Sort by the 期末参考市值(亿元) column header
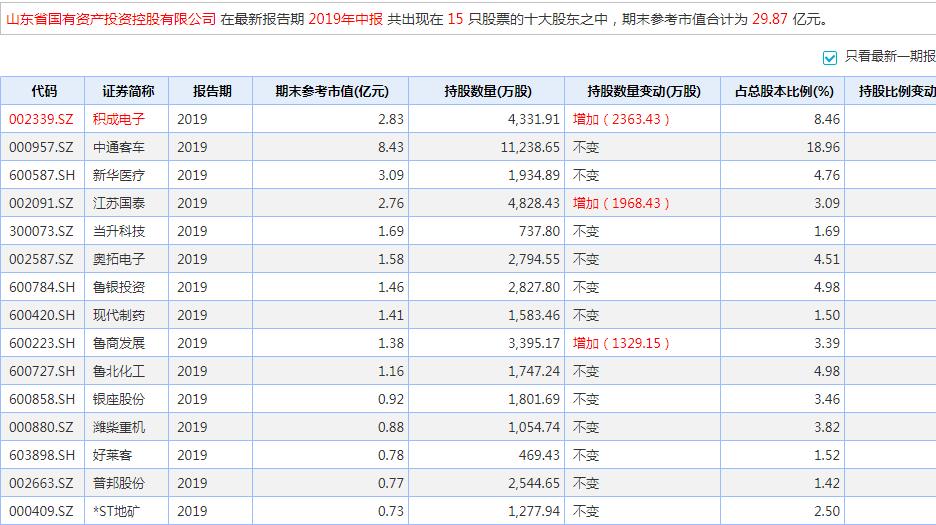The width and height of the screenshot is (936, 525). pos(331,91)
